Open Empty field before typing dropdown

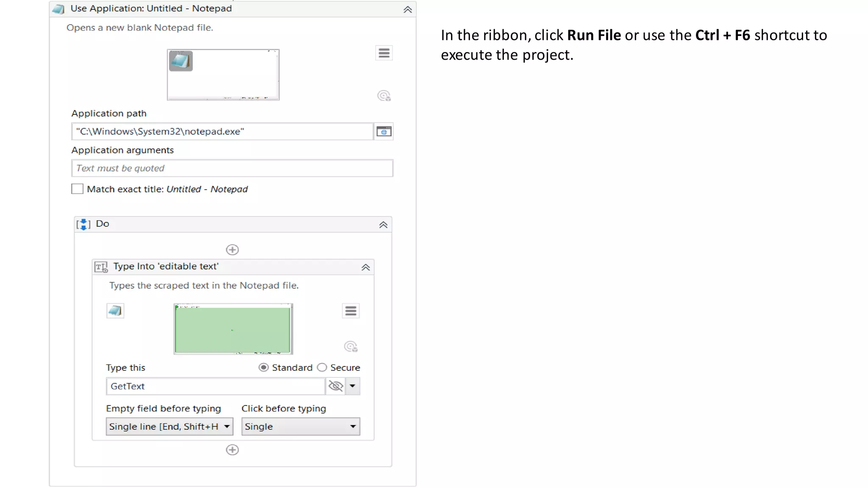[x=169, y=427]
